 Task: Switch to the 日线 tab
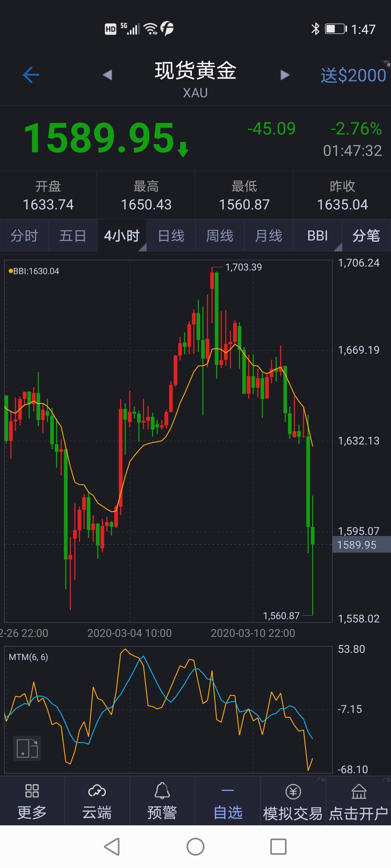tap(171, 235)
